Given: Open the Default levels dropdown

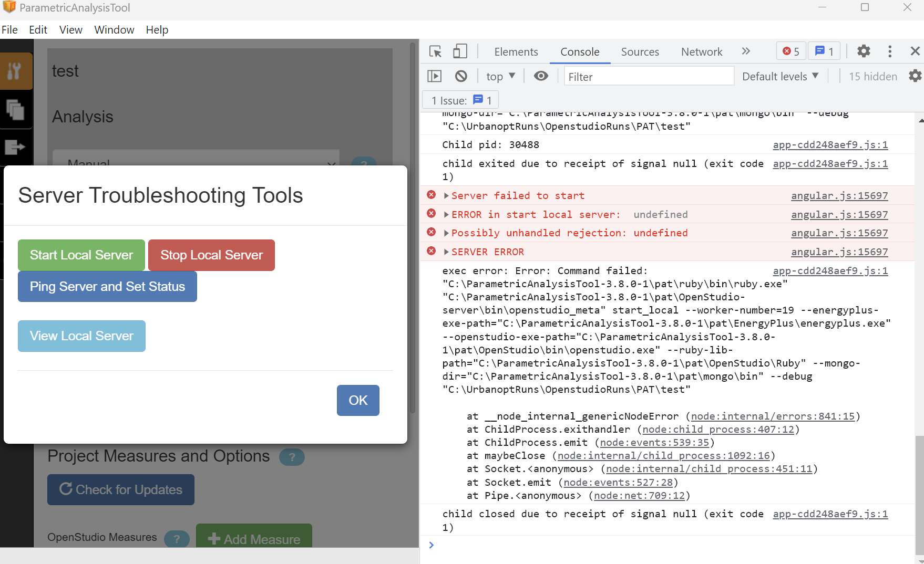Looking at the screenshot, I should pos(780,76).
